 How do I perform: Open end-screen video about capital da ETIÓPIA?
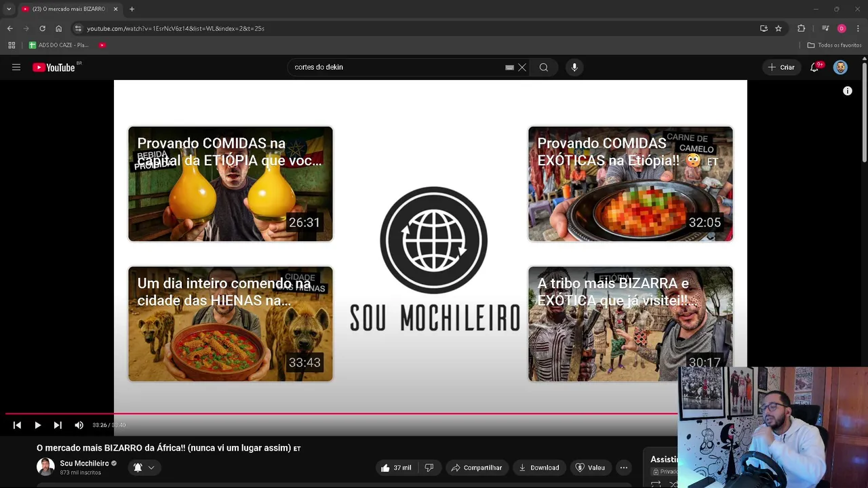point(231,184)
